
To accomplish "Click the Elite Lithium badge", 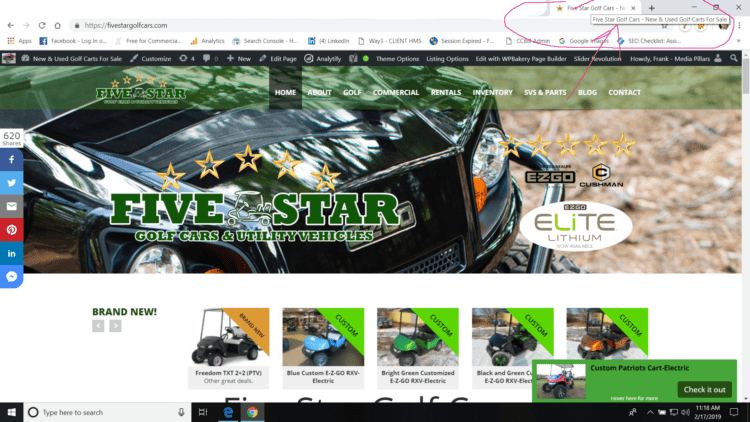I will 575,225.
